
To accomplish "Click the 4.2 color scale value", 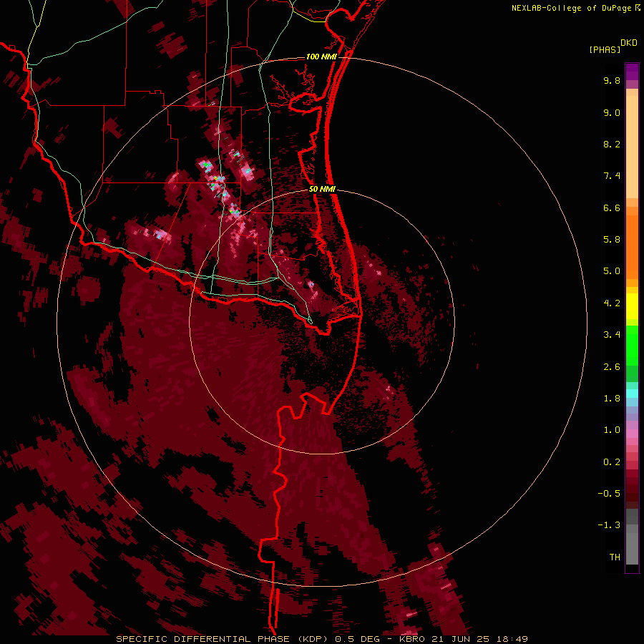I will click(612, 303).
